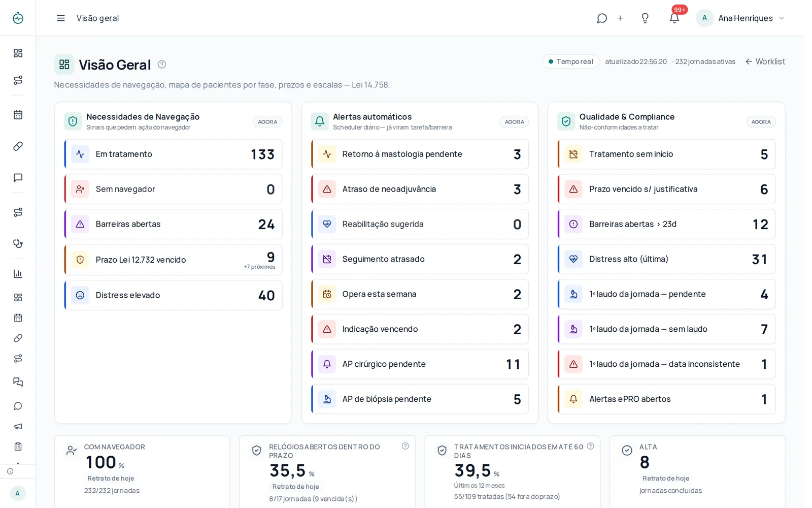812x508 pixels.
Task: Click the help icon beside Visão Geral title
Action: (162, 65)
